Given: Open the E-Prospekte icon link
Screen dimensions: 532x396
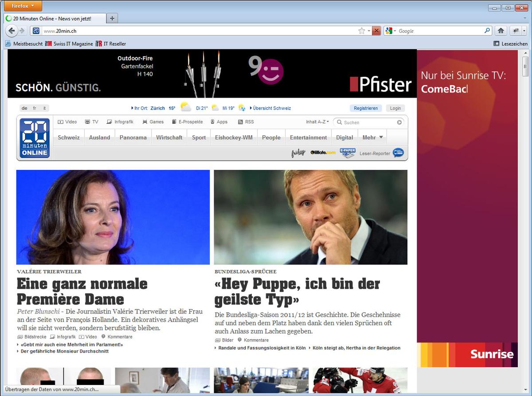Looking at the screenshot, I should [187, 122].
